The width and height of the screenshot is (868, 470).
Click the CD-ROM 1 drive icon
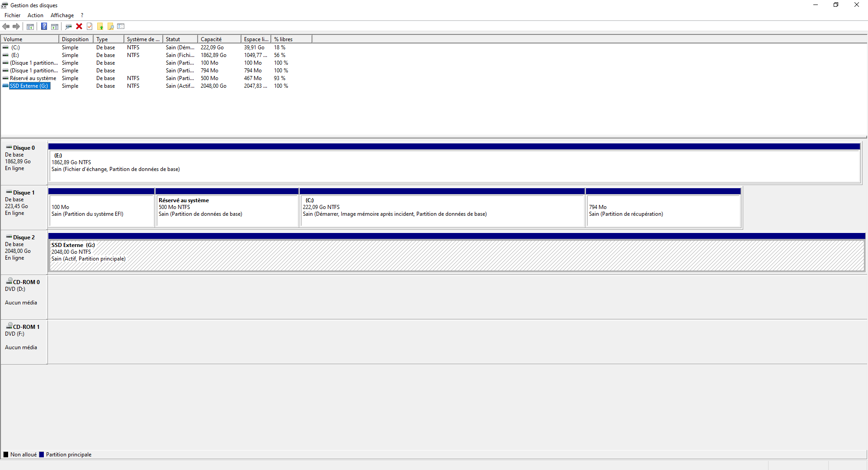9,326
